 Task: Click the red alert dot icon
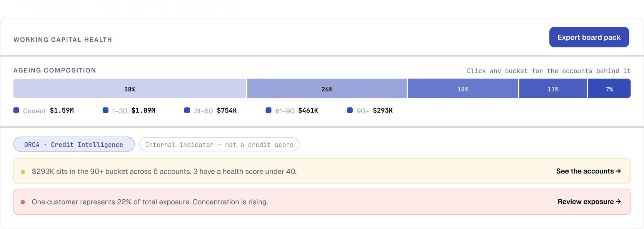point(23,202)
